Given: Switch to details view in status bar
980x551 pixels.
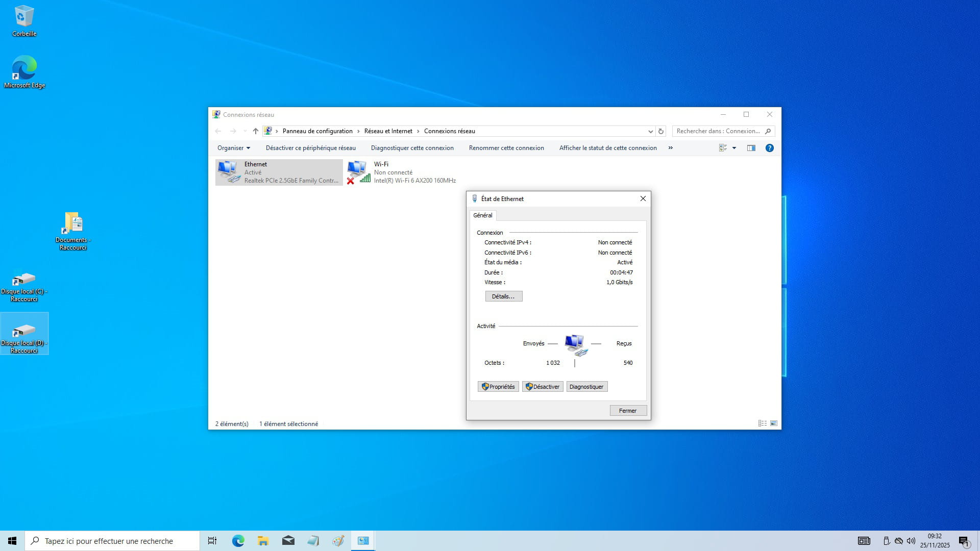Looking at the screenshot, I should 762,423.
